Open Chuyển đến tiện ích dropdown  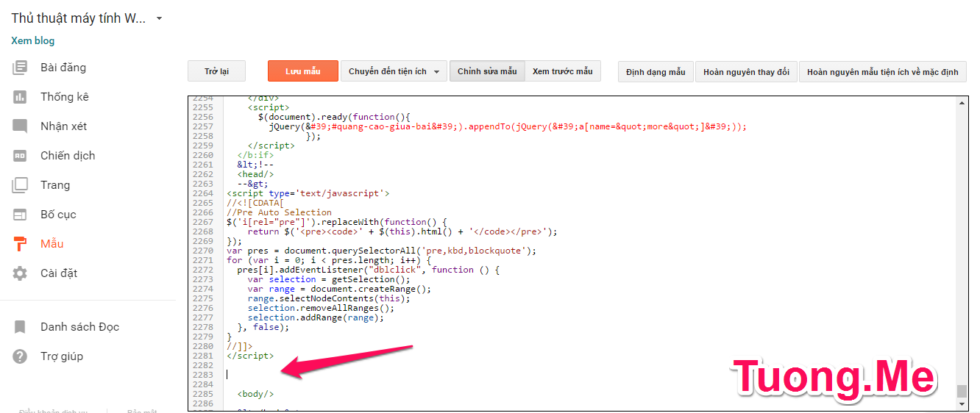394,71
